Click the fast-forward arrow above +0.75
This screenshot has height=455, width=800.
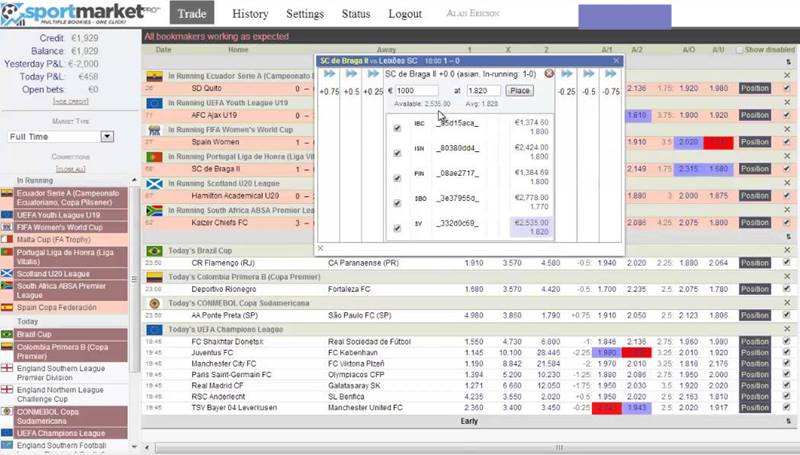click(x=328, y=74)
